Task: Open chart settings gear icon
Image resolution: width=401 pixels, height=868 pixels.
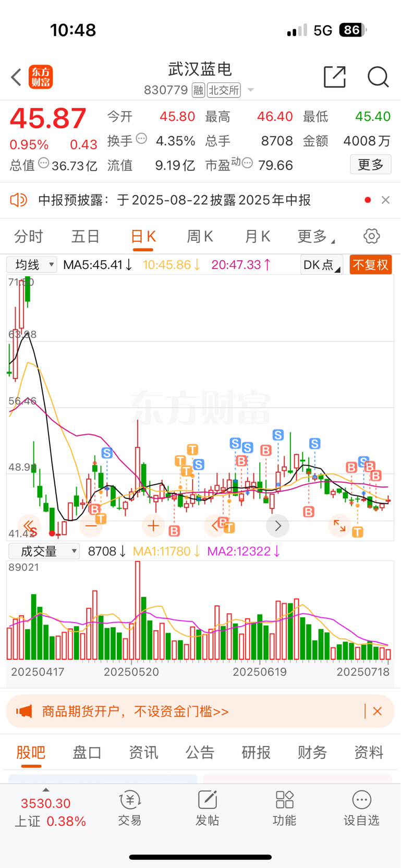Action: tap(372, 236)
